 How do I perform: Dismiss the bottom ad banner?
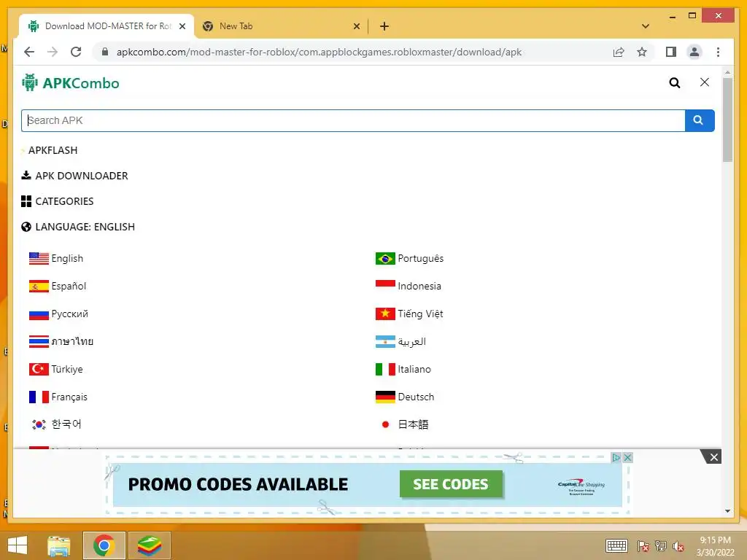[713, 457]
